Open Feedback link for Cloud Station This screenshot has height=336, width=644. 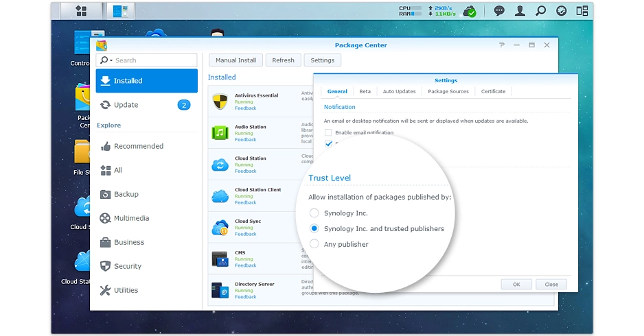pyautogui.click(x=246, y=171)
